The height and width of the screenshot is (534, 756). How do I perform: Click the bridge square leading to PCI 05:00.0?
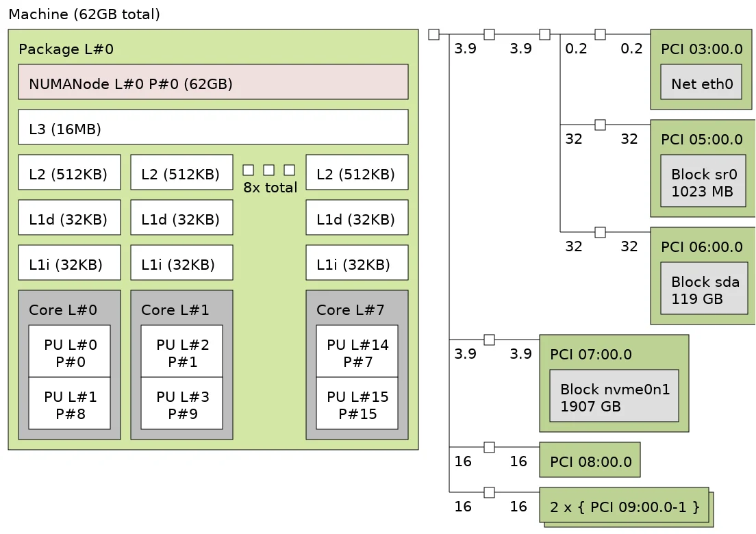tap(600, 125)
